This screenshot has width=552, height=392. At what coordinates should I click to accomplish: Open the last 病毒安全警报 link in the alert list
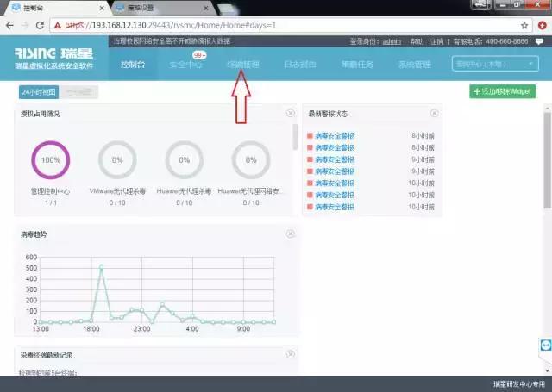pos(334,207)
